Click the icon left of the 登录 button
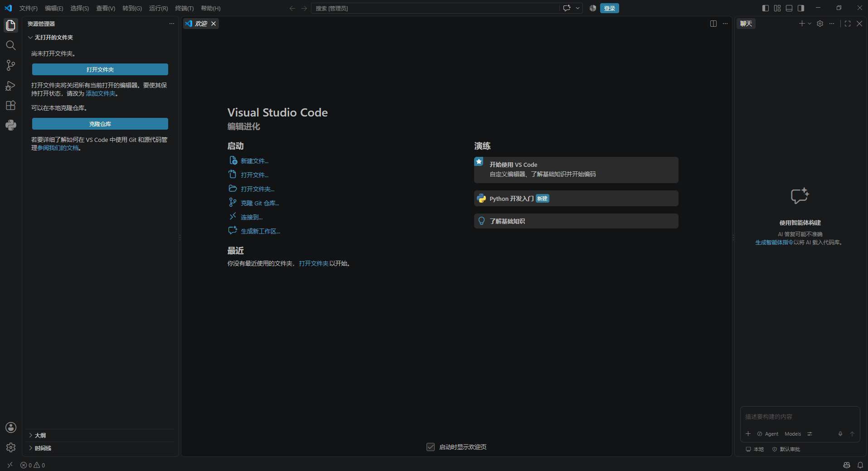Screen dimensions: 868x471 [592, 8]
